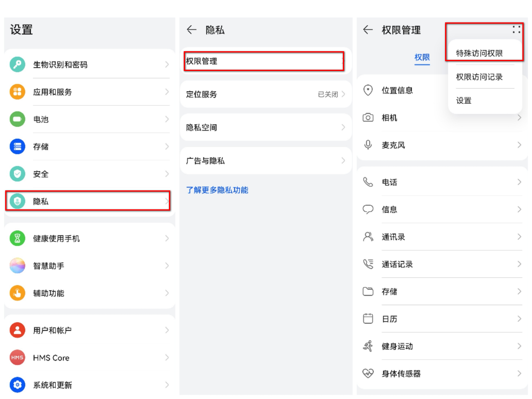The width and height of the screenshot is (532, 399).
Task: Click the 身体传感器 heart sensor icon
Action: click(368, 374)
